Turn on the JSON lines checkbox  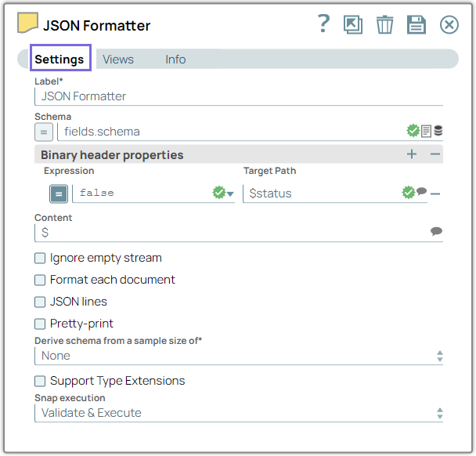point(40,302)
